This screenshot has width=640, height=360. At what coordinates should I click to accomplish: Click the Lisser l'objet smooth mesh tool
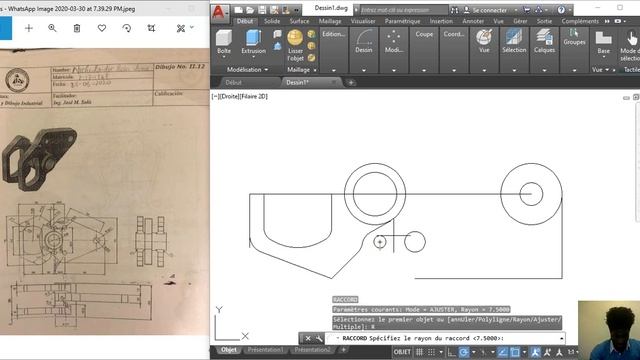coord(295,46)
